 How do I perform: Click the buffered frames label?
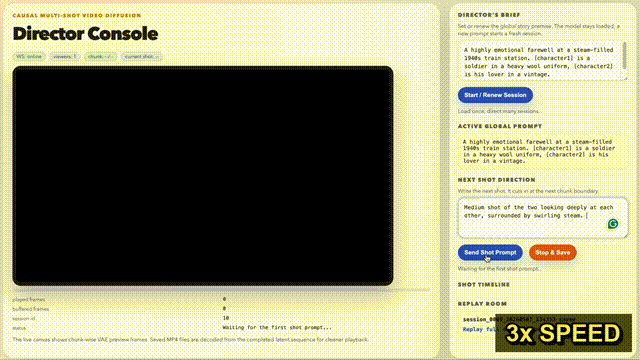[x=31, y=309]
